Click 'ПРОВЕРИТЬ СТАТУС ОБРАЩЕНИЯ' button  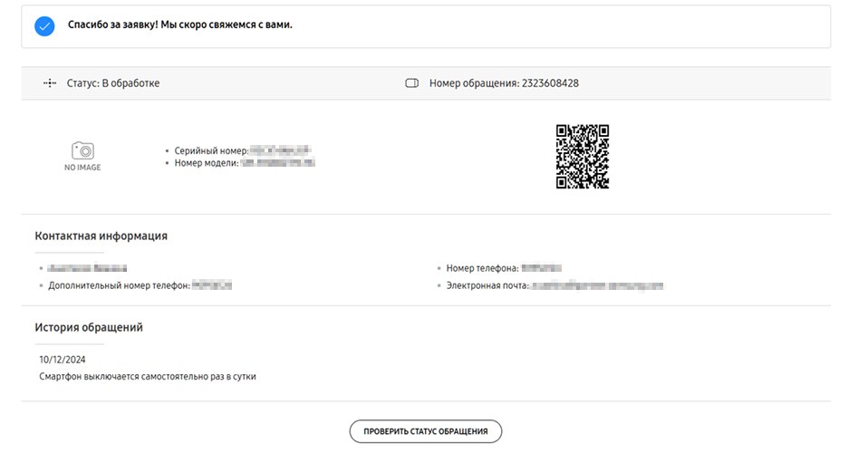(426, 431)
